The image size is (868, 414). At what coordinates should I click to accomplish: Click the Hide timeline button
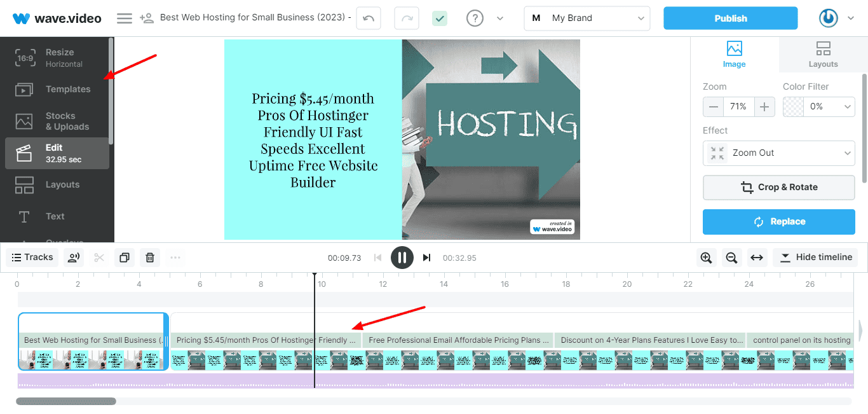[x=816, y=258]
